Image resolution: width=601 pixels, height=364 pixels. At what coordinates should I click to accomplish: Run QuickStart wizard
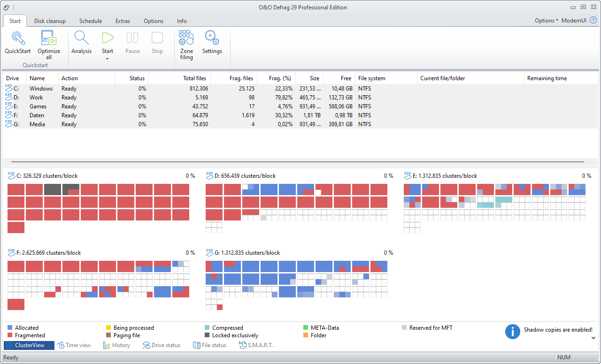point(17,43)
